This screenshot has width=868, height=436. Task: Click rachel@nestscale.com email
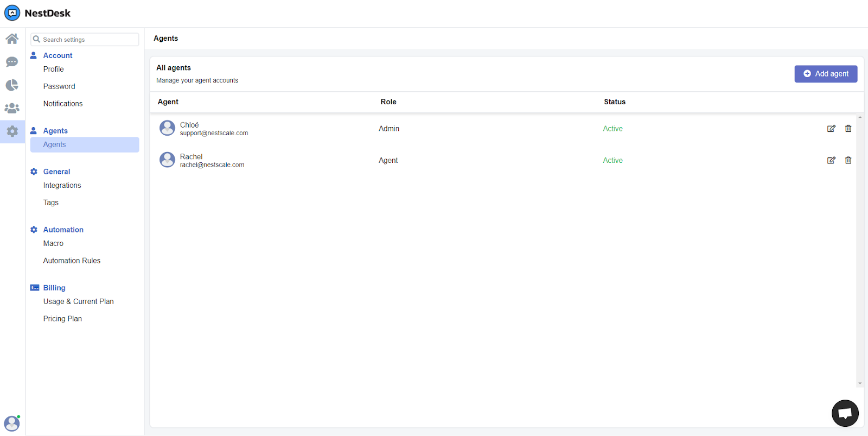pyautogui.click(x=212, y=165)
